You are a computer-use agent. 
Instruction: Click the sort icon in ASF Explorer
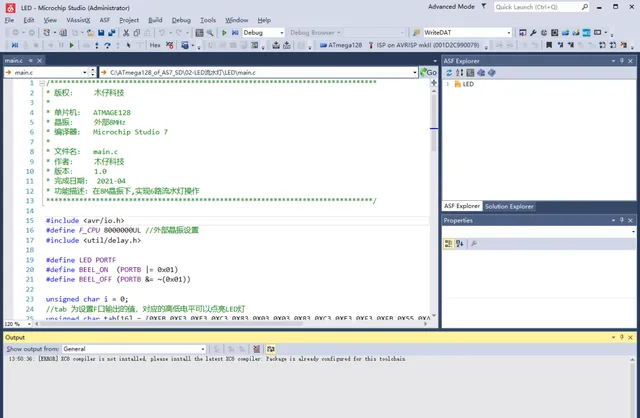click(x=460, y=73)
